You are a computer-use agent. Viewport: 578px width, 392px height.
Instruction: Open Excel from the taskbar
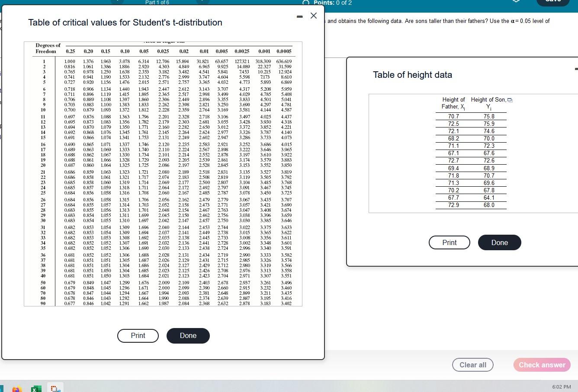36,388
